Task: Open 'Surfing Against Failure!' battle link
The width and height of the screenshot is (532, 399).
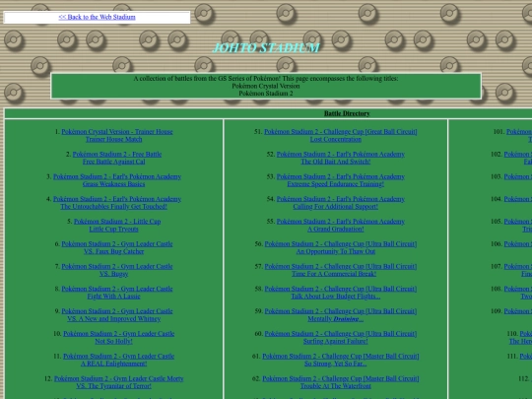Action: [x=336, y=341]
